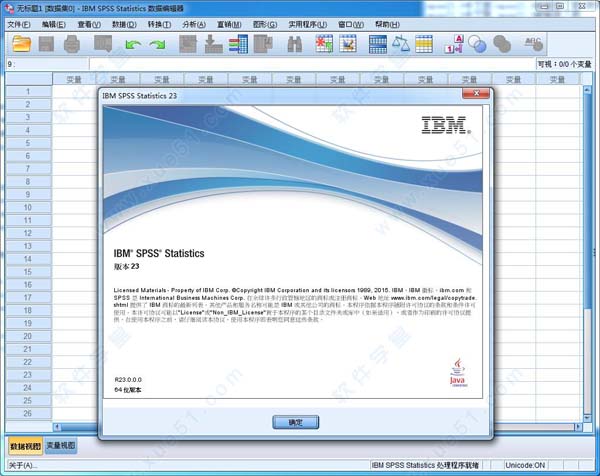Click the 确定 button in About dialog
This screenshot has width=600, height=476.
[x=295, y=422]
